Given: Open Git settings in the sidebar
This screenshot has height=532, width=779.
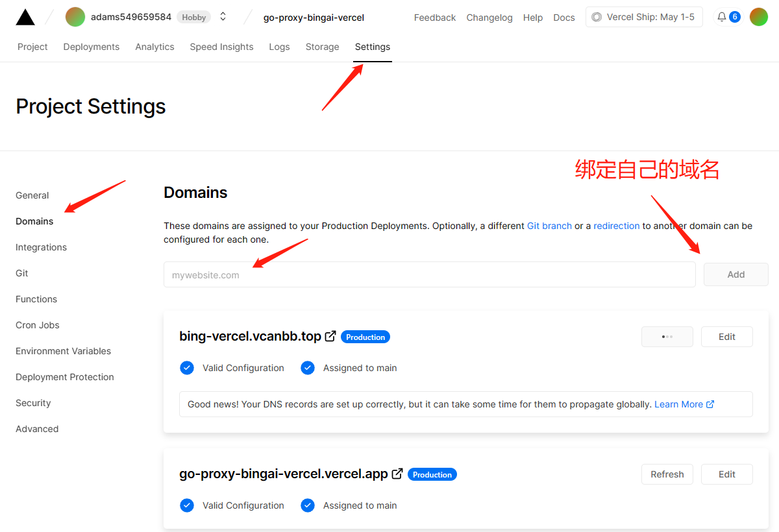Looking at the screenshot, I should click(x=22, y=273).
